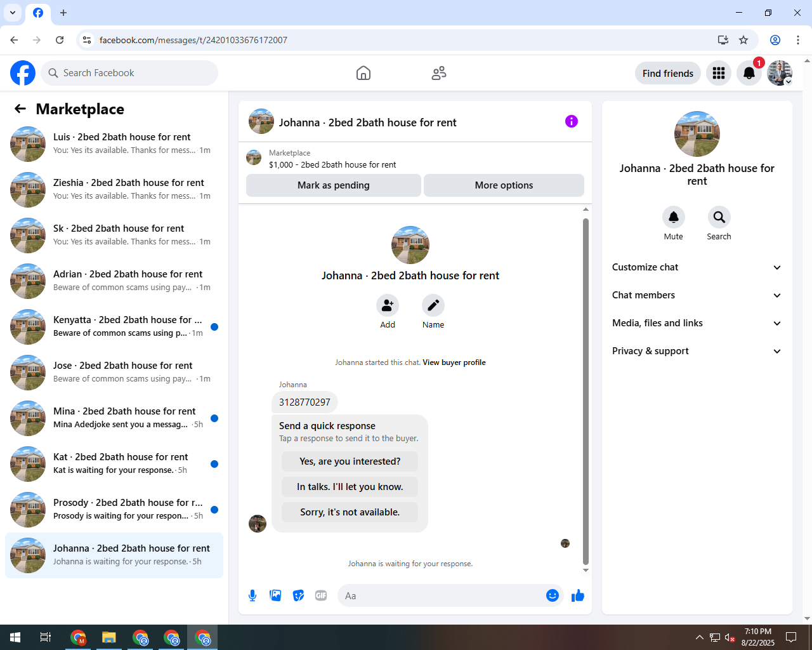Open Windows Start menu

15,637
